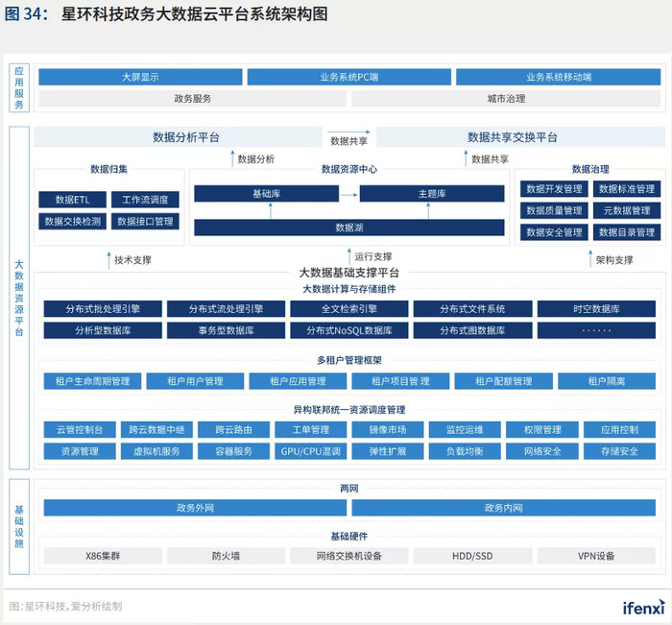Click the 工作流调度 block
The height and width of the screenshot is (625, 672).
tap(145, 200)
